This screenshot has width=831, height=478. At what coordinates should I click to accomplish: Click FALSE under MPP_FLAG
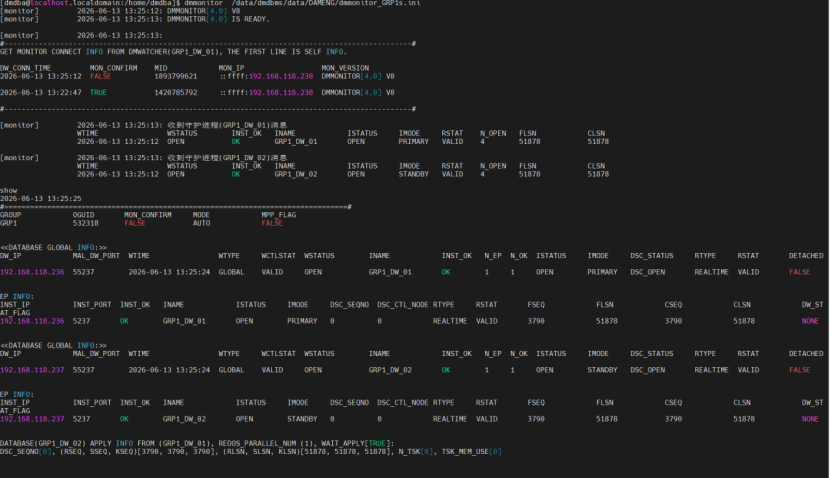point(272,223)
